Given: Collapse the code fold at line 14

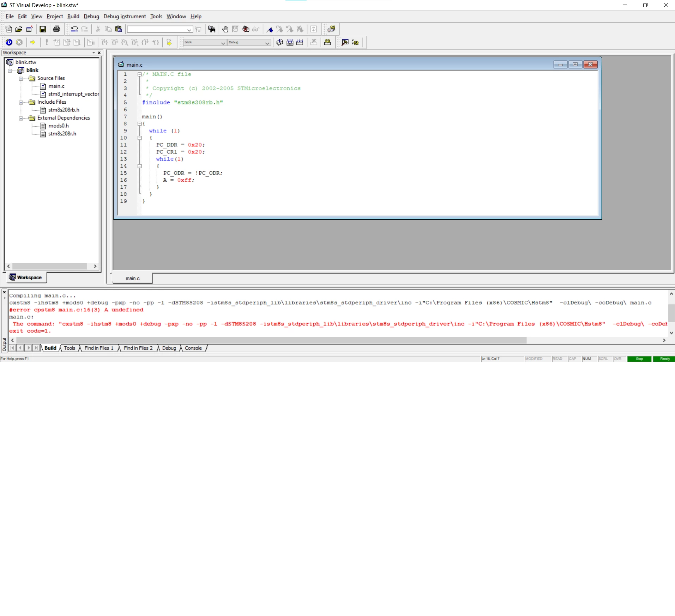Looking at the screenshot, I should pyautogui.click(x=140, y=166).
